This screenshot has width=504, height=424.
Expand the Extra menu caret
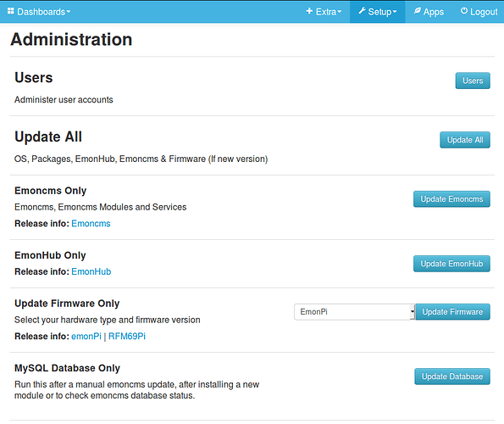[x=339, y=12]
